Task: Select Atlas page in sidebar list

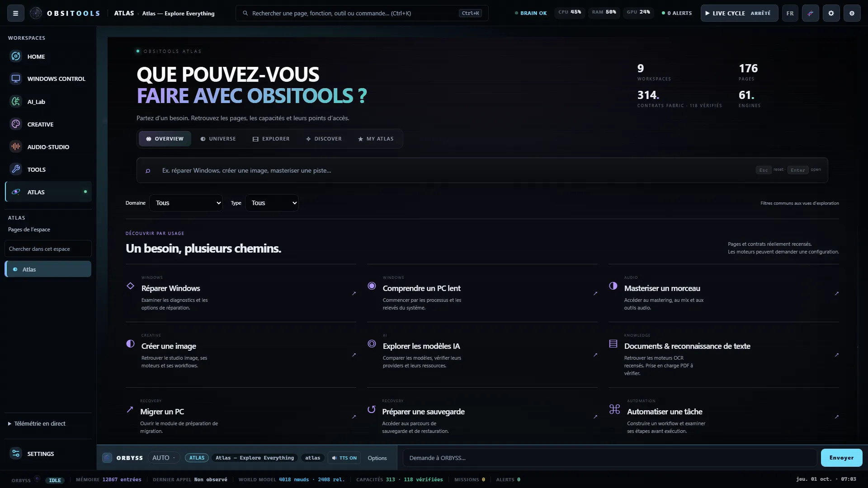Action: coord(48,269)
